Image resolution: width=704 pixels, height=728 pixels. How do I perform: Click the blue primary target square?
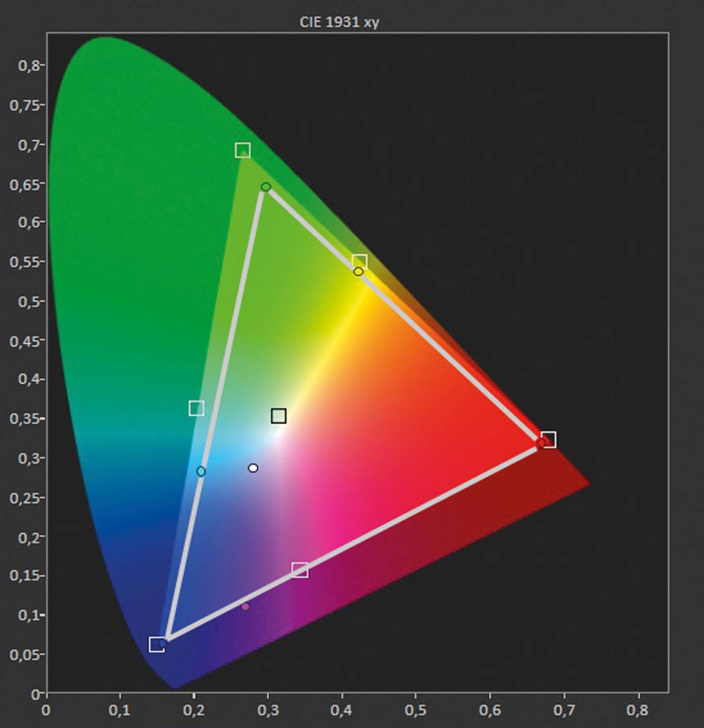(157, 645)
